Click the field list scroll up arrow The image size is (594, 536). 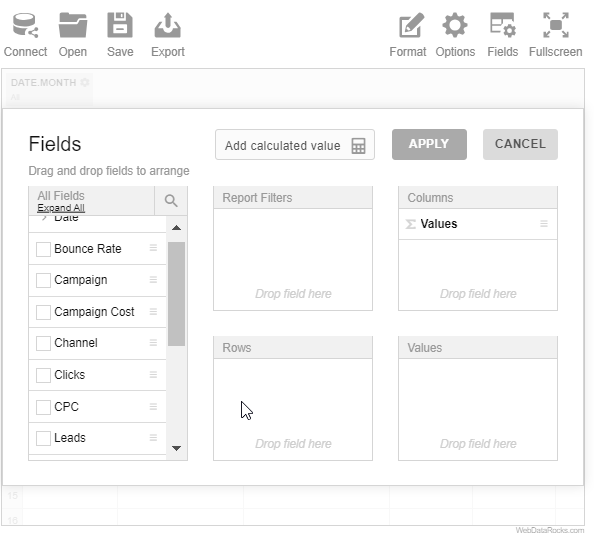pos(176,228)
